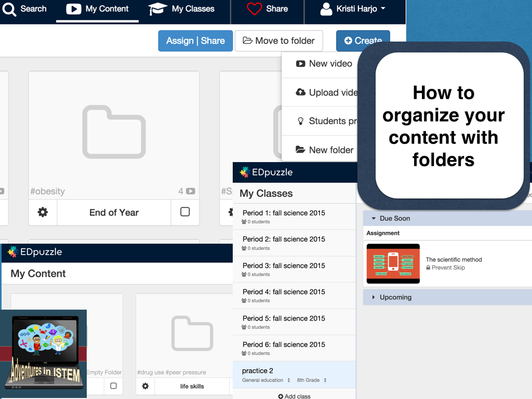Click the cloud Upload video icon
Viewport: 532px width, 399px height.
[x=301, y=92]
